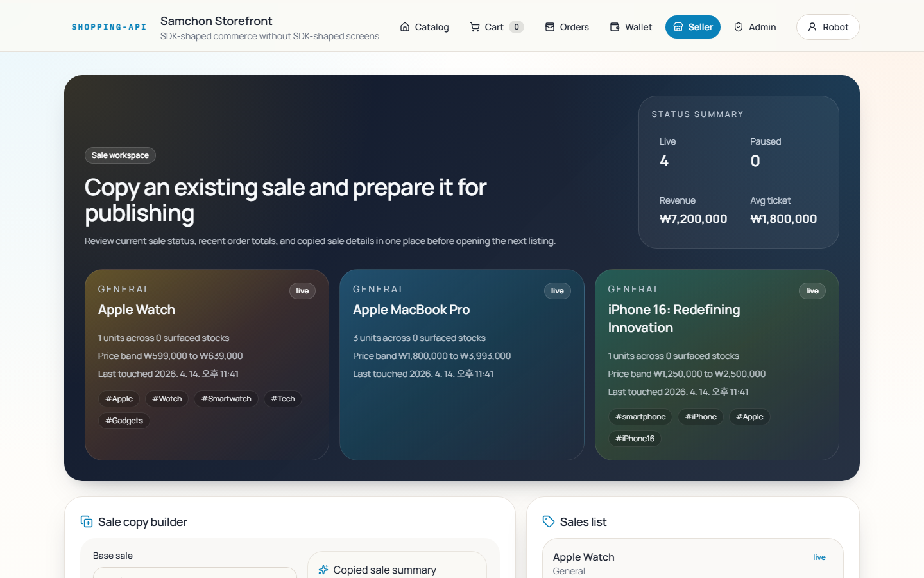Click the Copied sale summary heading text
Image resolution: width=924 pixels, height=578 pixels.
[384, 570]
